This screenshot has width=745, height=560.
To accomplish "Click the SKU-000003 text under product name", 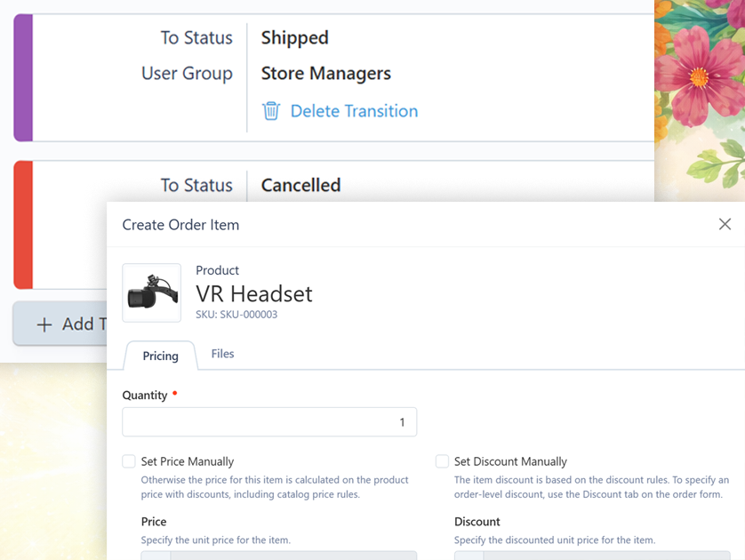I will tap(236, 315).
